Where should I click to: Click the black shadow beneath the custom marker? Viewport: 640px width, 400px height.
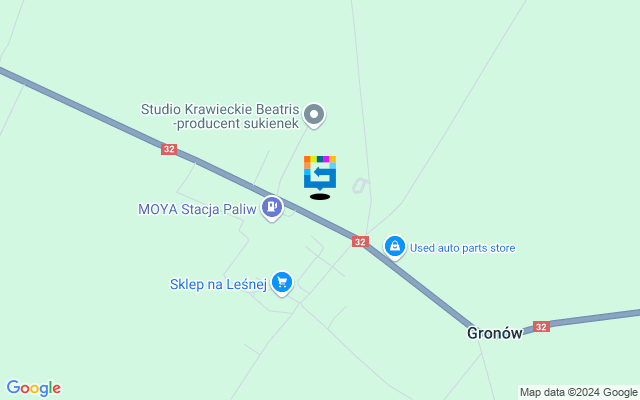[320, 197]
